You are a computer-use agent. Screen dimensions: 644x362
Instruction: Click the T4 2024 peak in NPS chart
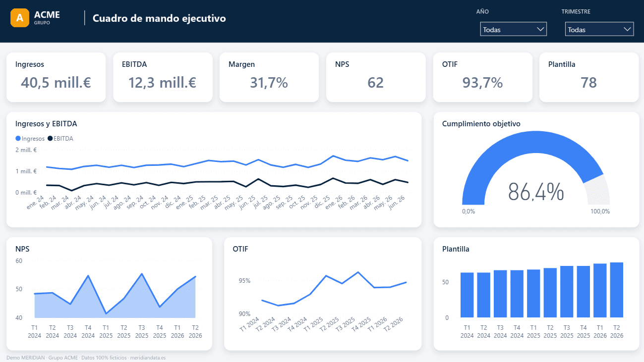point(88,276)
